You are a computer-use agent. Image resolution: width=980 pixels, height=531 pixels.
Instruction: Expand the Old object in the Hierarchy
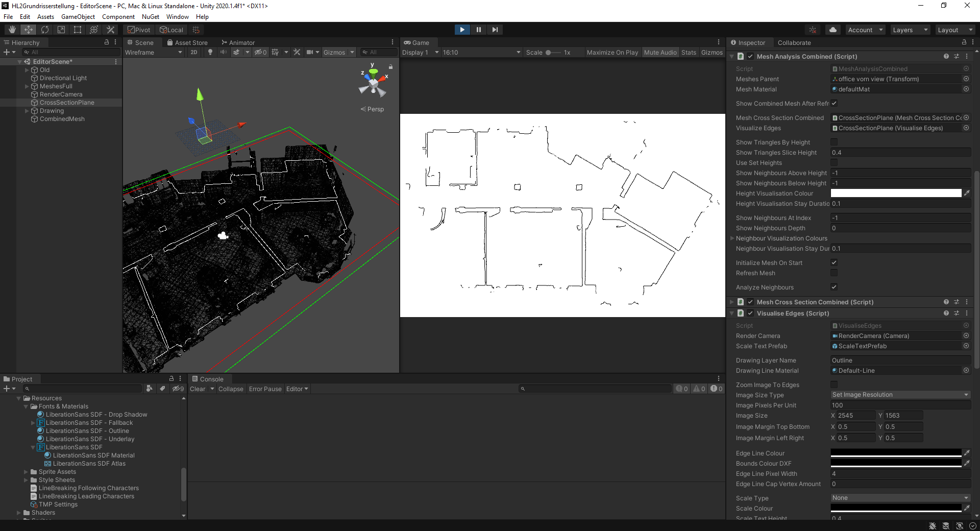[x=27, y=69]
